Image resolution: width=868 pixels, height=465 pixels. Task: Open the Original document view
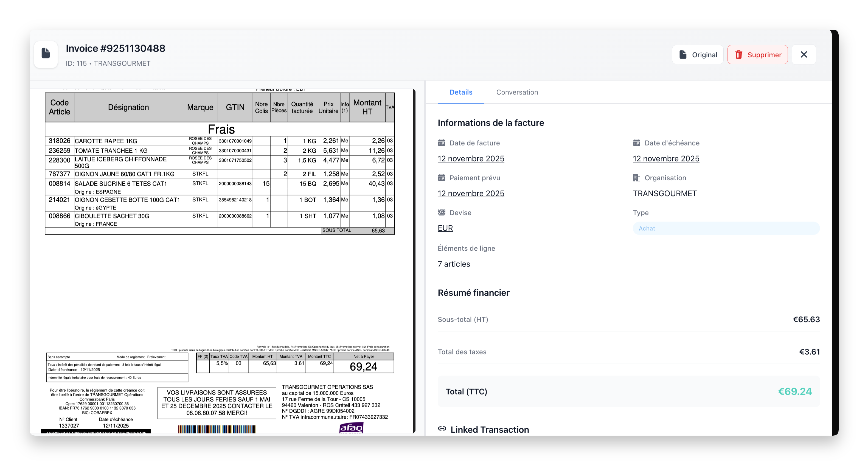click(698, 55)
